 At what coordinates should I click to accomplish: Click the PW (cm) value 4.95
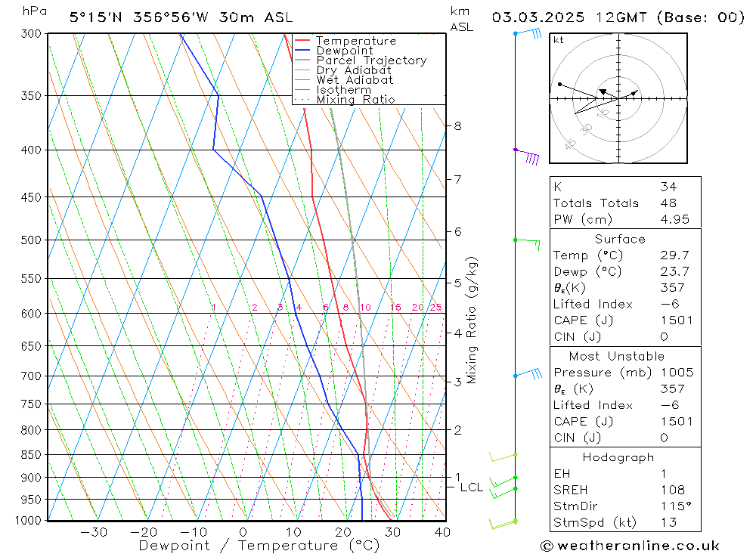[675, 219]
